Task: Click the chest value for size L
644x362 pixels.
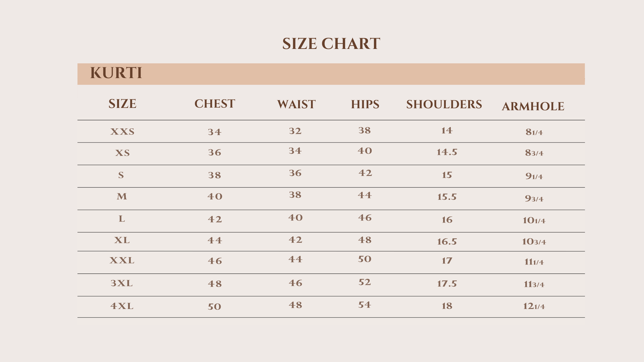Action: pyautogui.click(x=215, y=219)
